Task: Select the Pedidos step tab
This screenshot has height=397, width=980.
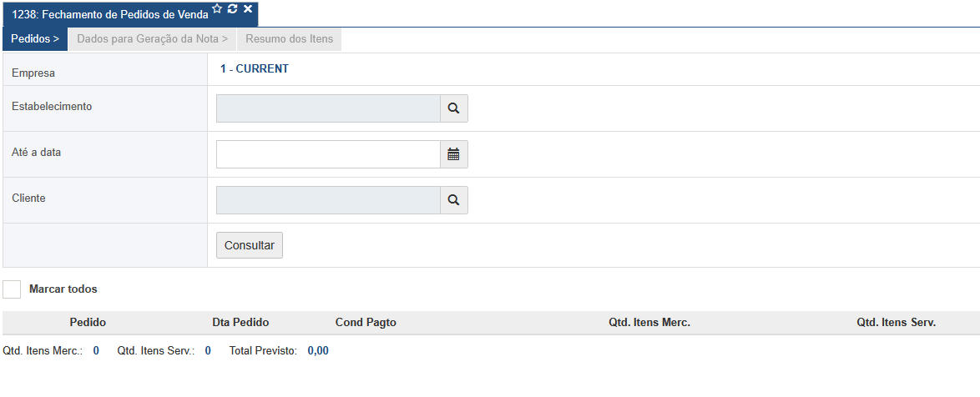Action: [35, 38]
